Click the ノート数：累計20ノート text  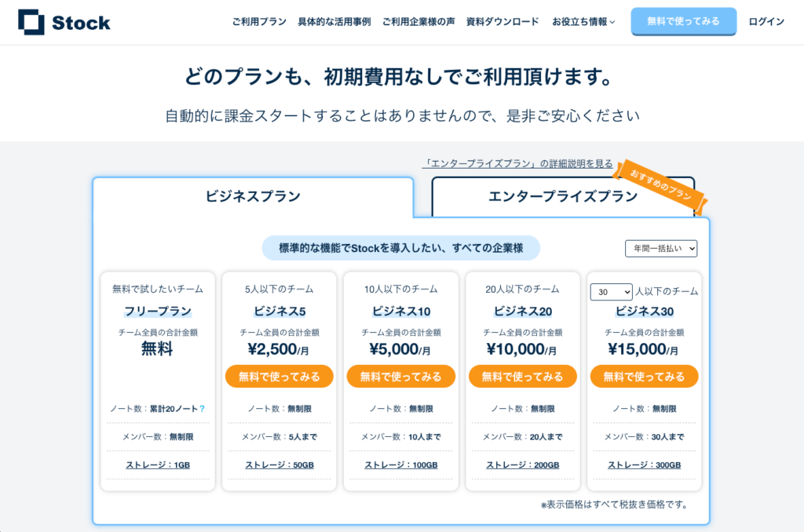(154, 409)
